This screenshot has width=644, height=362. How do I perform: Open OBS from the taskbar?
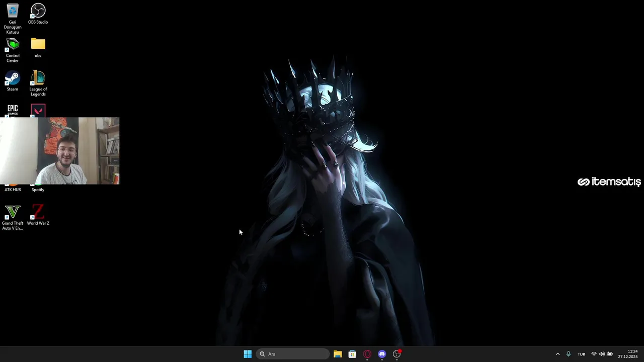(x=397, y=354)
